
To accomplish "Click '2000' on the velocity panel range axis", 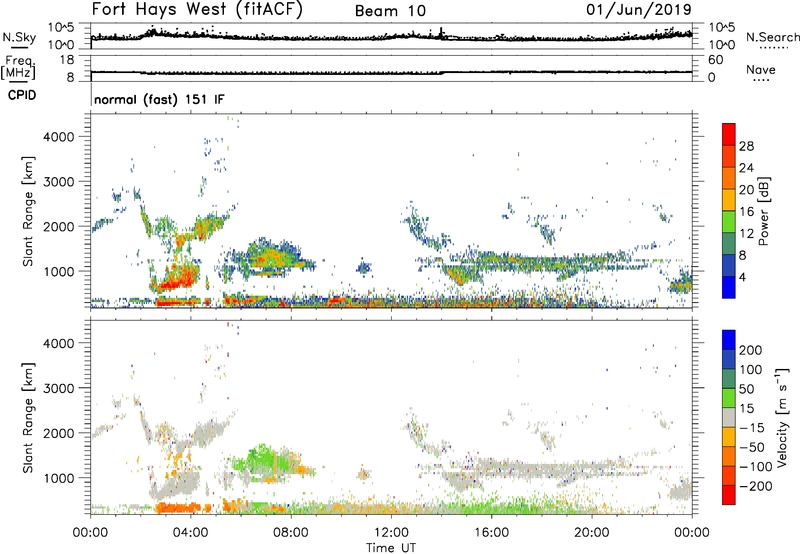I will tap(59, 433).
